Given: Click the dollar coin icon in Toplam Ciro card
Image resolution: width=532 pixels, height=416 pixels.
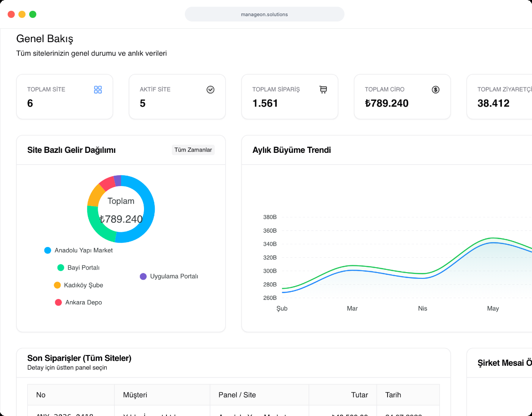Looking at the screenshot, I should click(436, 90).
